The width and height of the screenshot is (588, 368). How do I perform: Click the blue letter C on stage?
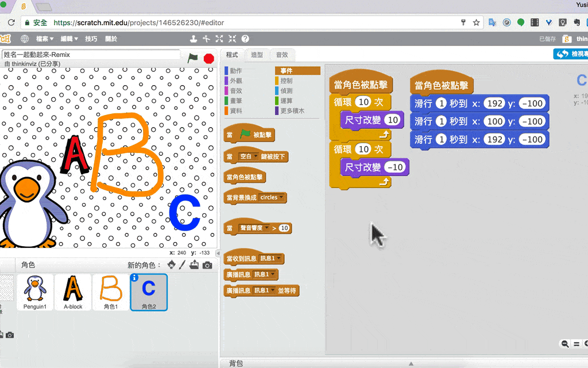(184, 212)
